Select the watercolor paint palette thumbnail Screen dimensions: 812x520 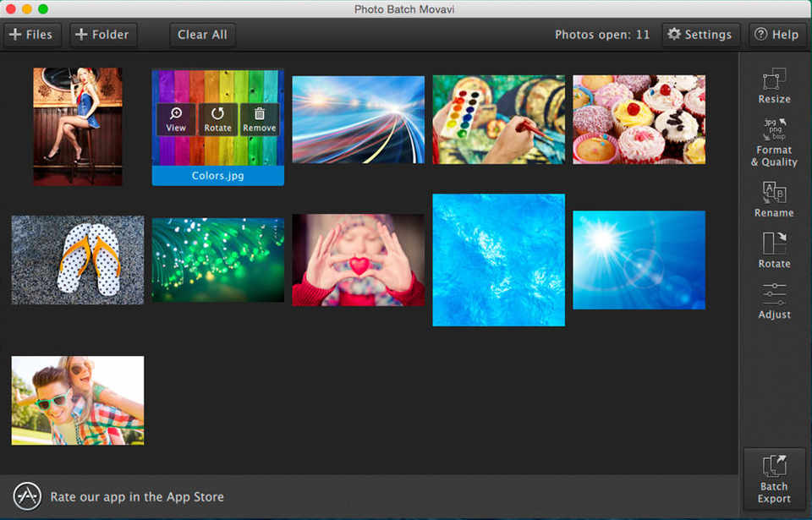(498, 119)
